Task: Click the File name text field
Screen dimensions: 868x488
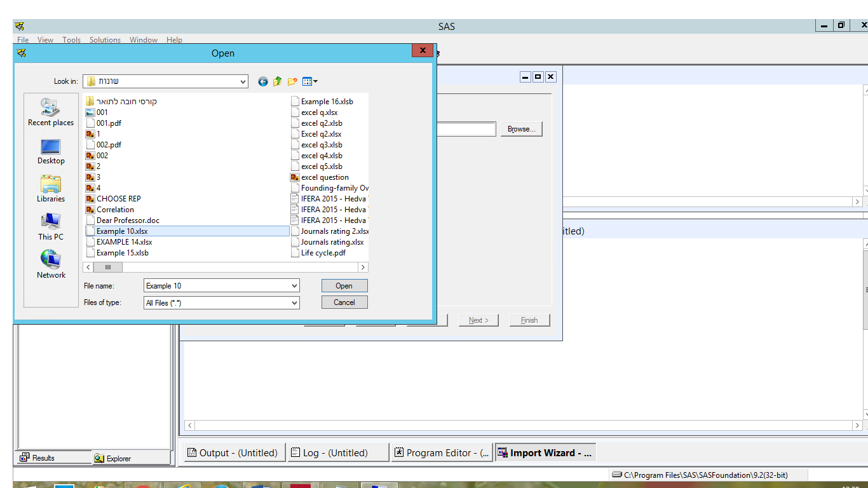Action: click(217, 286)
